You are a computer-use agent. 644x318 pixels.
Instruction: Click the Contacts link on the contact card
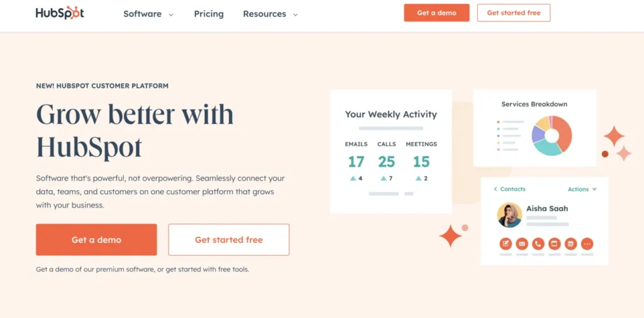point(513,190)
